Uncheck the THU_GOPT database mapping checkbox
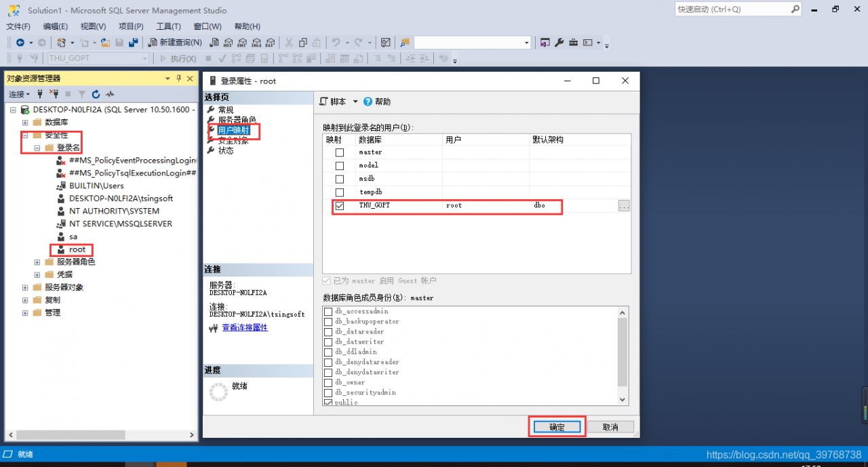 coord(340,205)
